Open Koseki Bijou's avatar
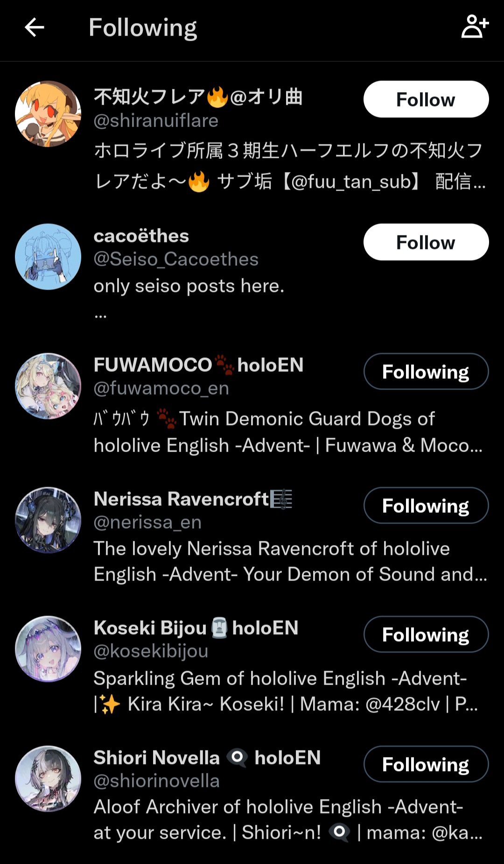Image resolution: width=504 pixels, height=864 pixels. pos(48,649)
